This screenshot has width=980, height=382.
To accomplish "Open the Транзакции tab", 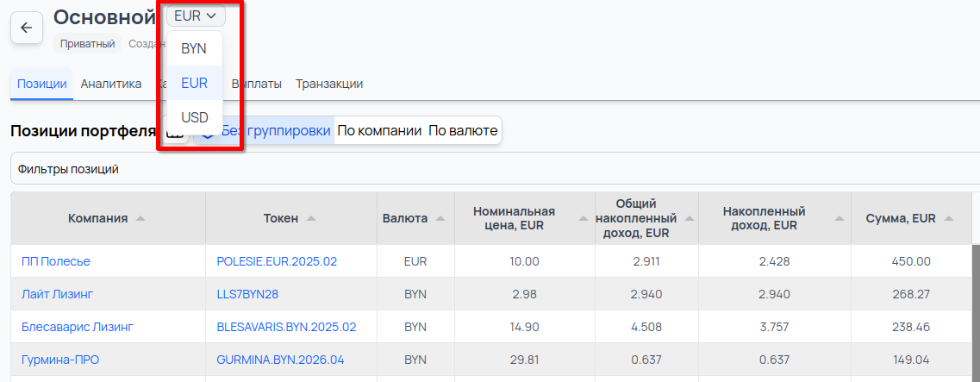I will coord(328,84).
